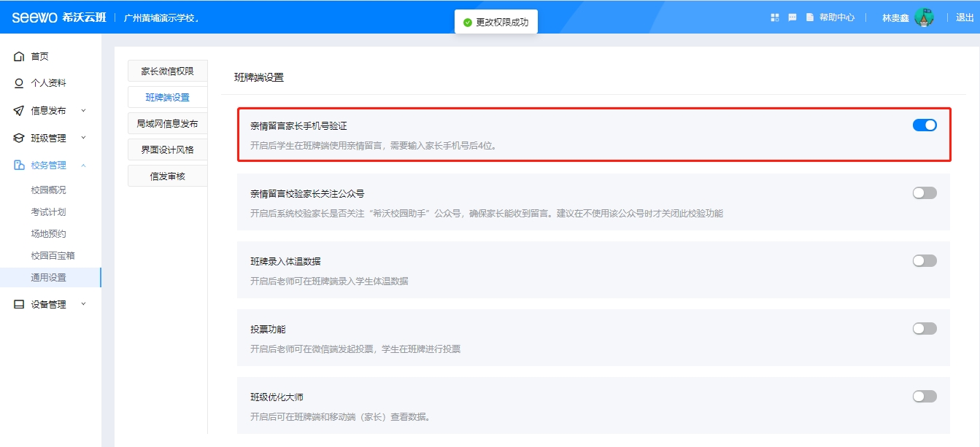
Task: Click 退出 to log out
Action: click(x=965, y=18)
